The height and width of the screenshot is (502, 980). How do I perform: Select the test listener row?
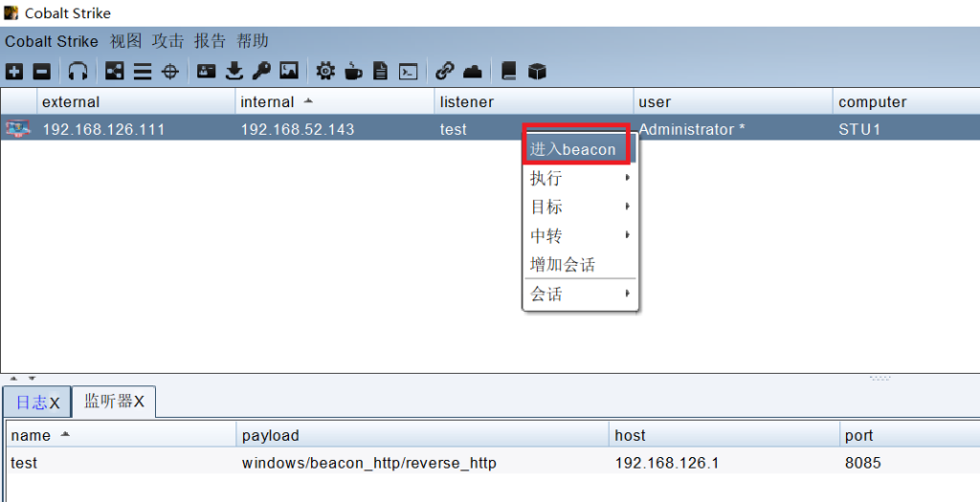(287, 463)
